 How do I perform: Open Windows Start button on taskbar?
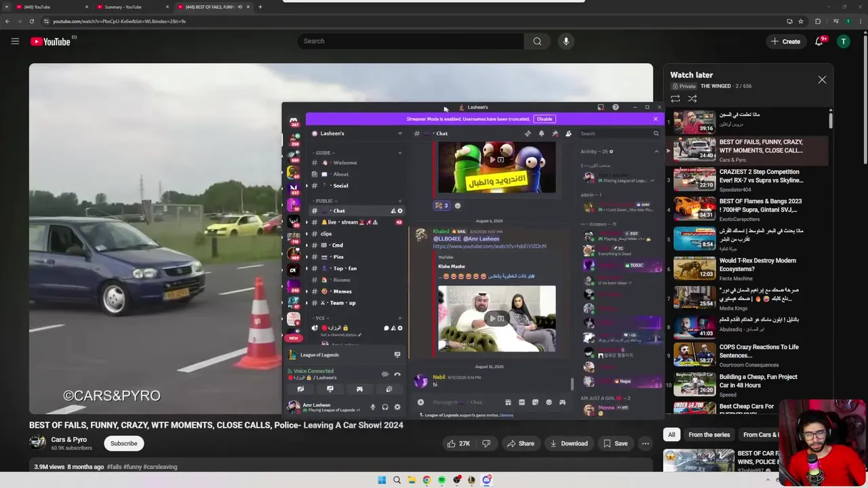pos(382,480)
